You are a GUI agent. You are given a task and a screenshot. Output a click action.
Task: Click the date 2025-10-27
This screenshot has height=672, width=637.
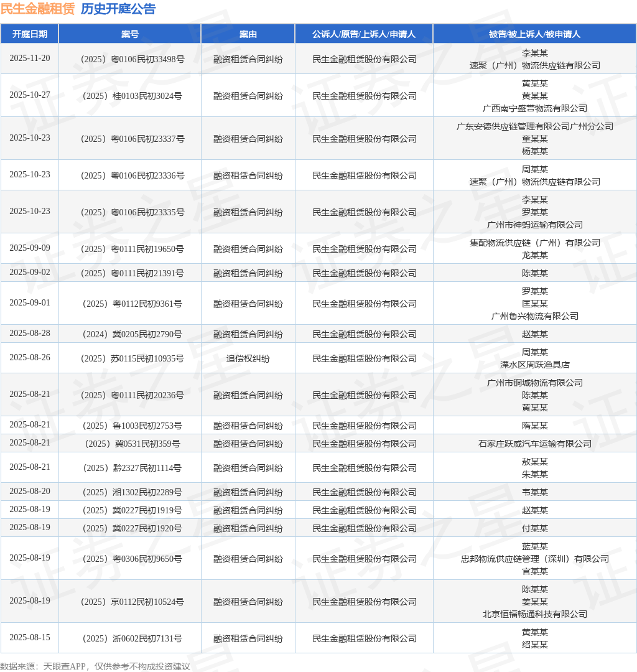pos(30,95)
